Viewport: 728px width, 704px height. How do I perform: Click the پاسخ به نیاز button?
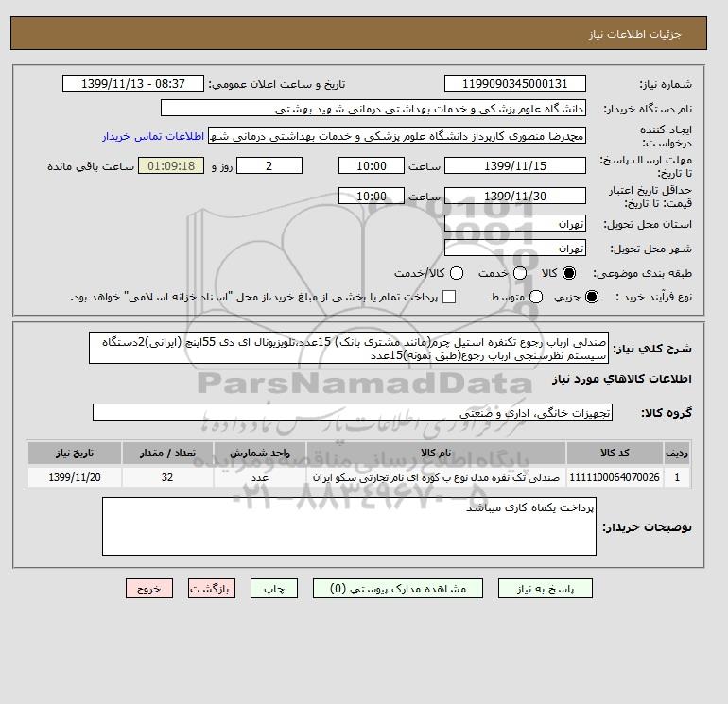[x=546, y=589]
